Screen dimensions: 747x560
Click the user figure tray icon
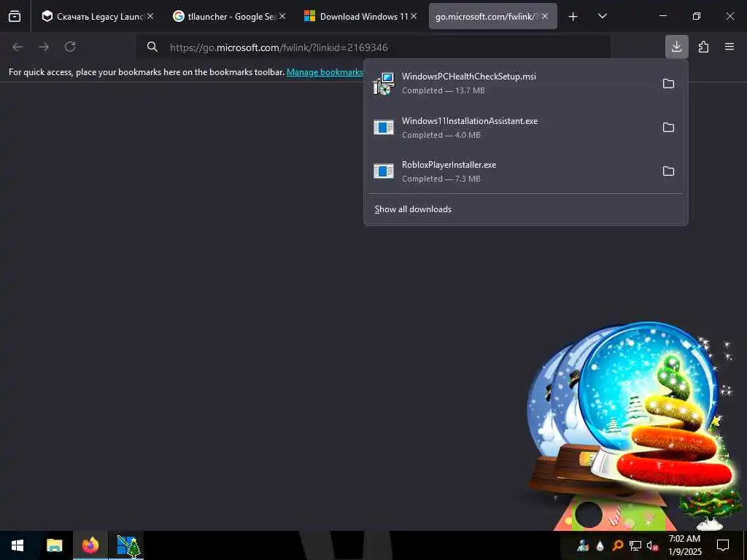[583, 545]
